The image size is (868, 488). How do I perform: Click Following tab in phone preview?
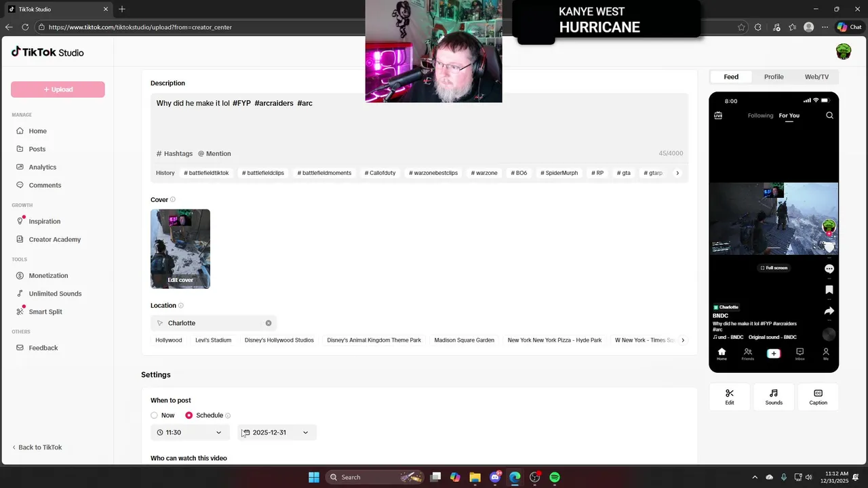pos(760,115)
